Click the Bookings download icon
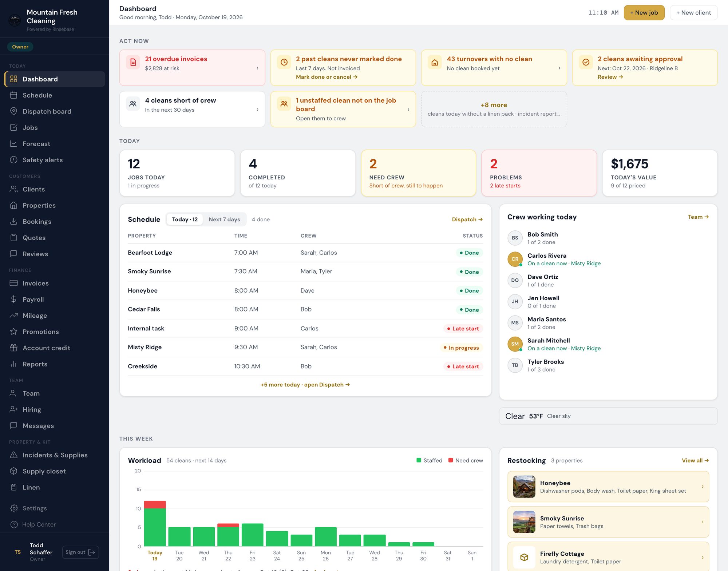The image size is (728, 571). click(14, 222)
